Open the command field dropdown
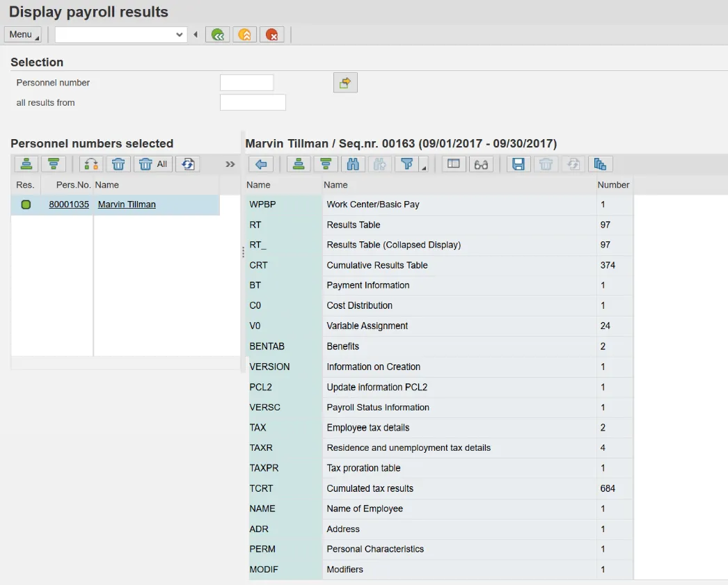The image size is (728, 585). 180,35
